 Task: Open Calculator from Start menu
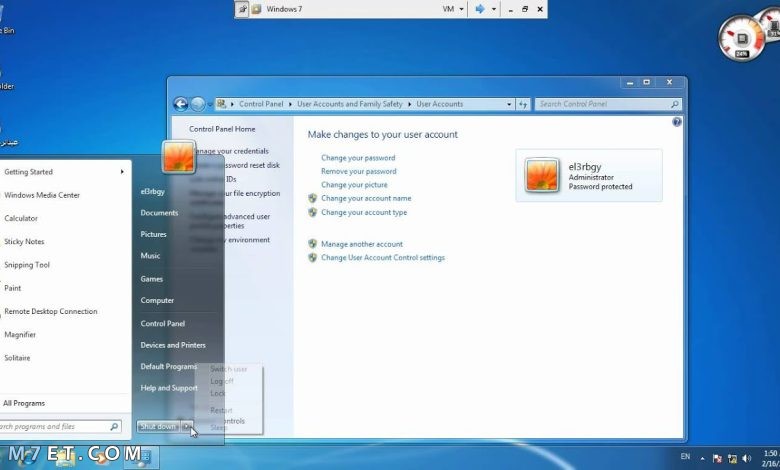click(x=21, y=218)
